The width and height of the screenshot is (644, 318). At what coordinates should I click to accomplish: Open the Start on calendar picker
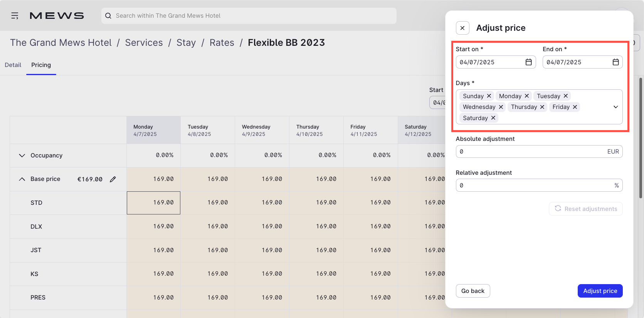pyautogui.click(x=529, y=62)
